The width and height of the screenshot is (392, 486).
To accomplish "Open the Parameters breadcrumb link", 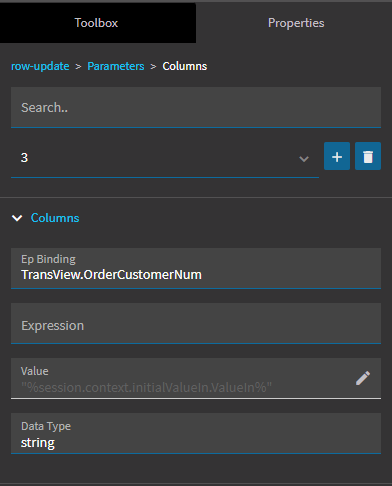I will point(116,66).
